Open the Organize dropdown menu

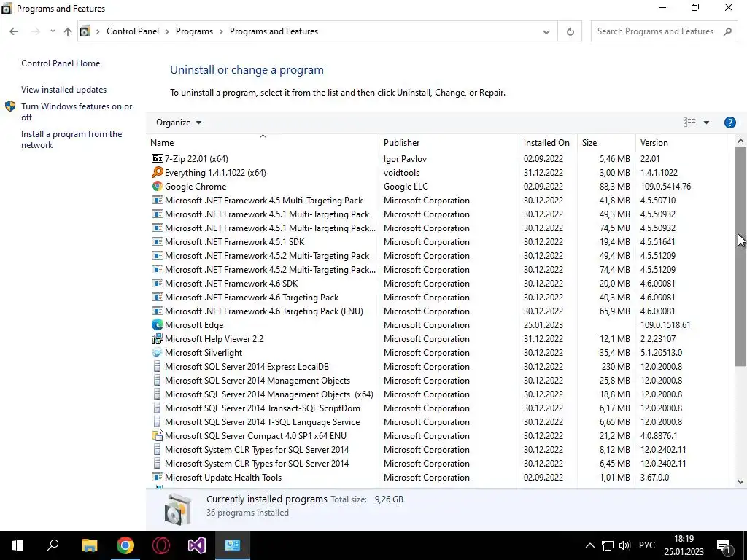pyautogui.click(x=179, y=122)
